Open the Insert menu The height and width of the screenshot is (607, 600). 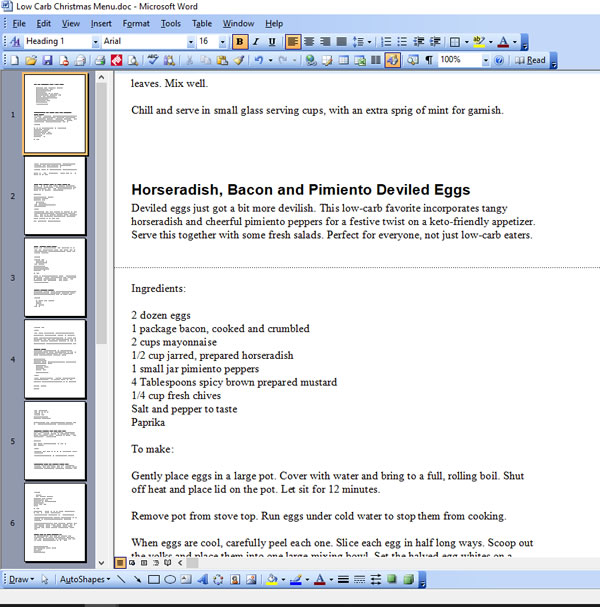pyautogui.click(x=101, y=24)
